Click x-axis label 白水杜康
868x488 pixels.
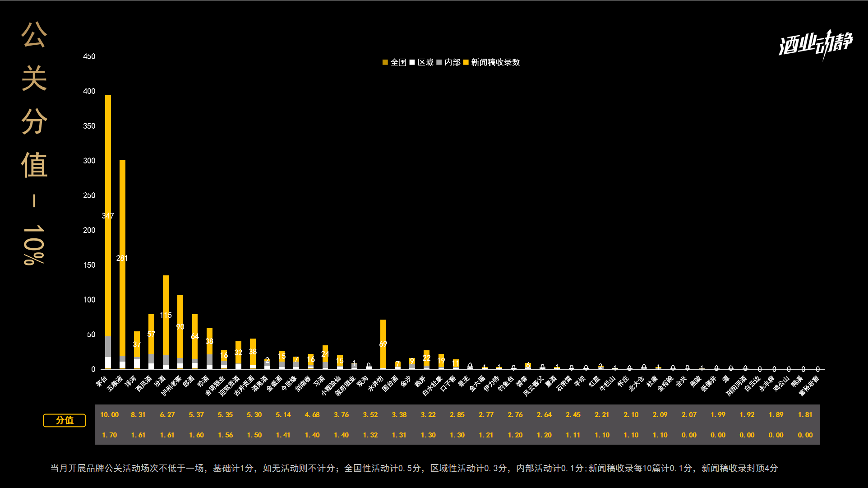[x=432, y=386]
